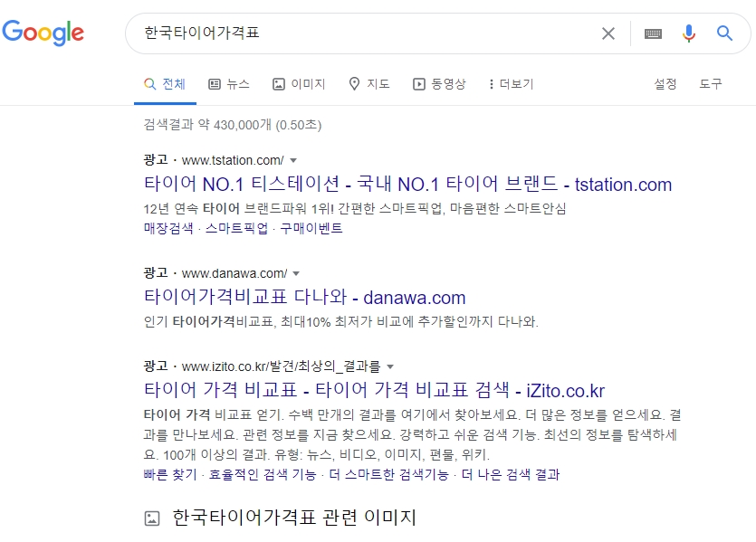Click 더 나은 검색 결과 sitelink
Image resolution: width=756 pixels, height=542 pixels.
coord(511,475)
